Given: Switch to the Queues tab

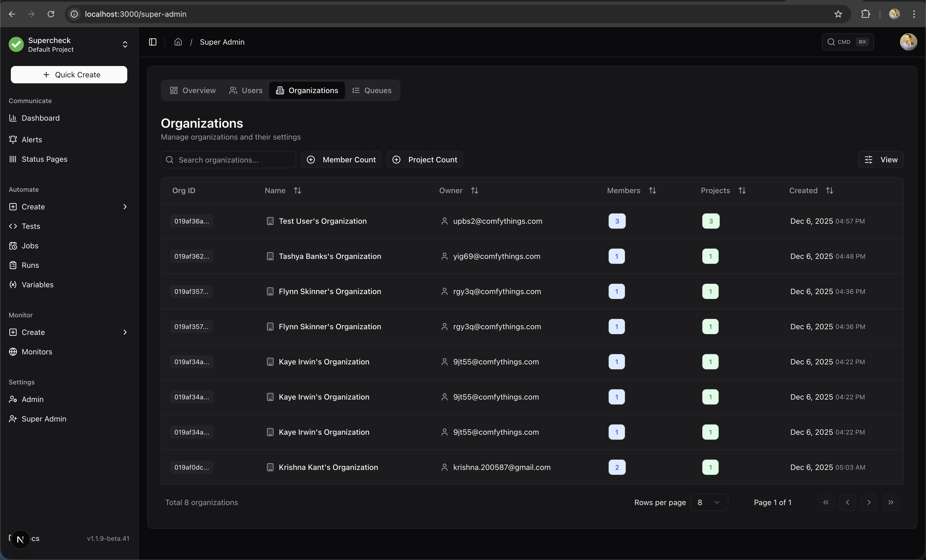Looking at the screenshot, I should tap(372, 91).
